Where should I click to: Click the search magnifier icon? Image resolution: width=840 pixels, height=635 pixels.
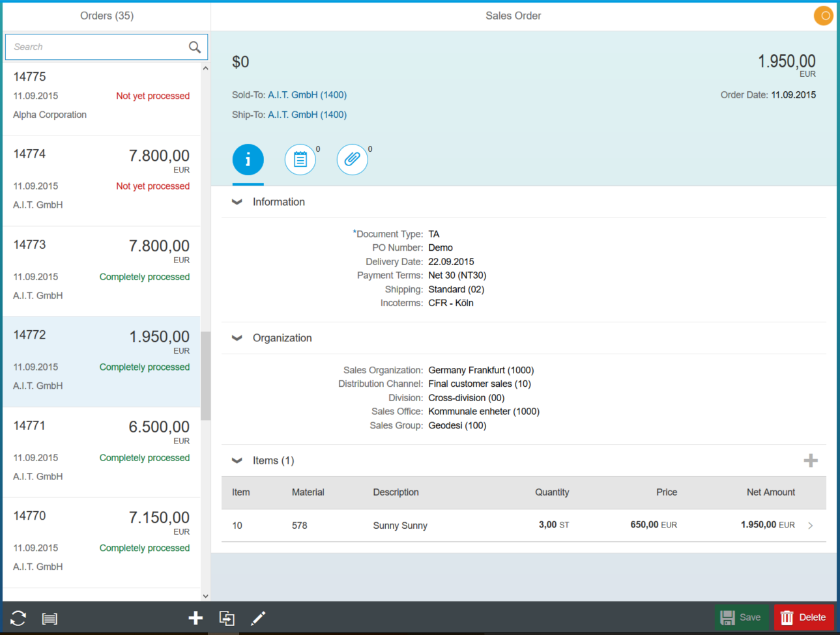194,47
